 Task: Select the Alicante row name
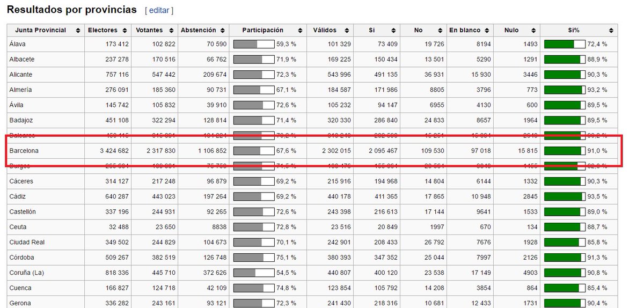[x=21, y=75]
